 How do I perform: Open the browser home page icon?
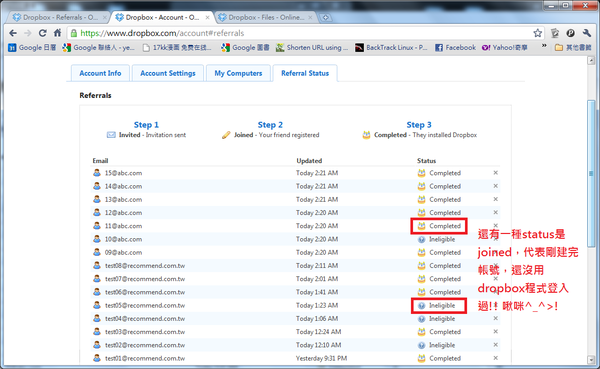tap(57, 33)
